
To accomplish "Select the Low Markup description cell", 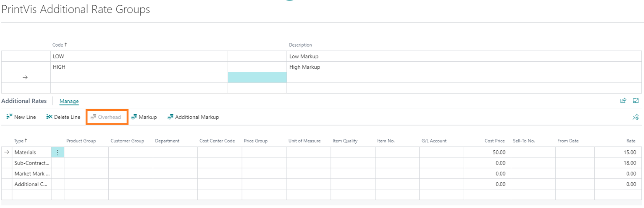I will coord(464,56).
